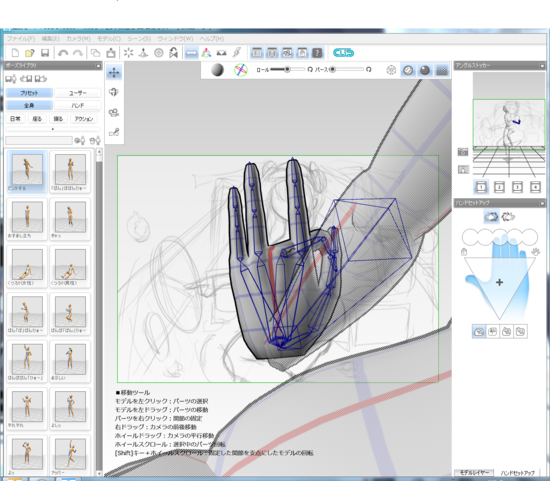Open the カメラ(M) menu

pos(78,39)
